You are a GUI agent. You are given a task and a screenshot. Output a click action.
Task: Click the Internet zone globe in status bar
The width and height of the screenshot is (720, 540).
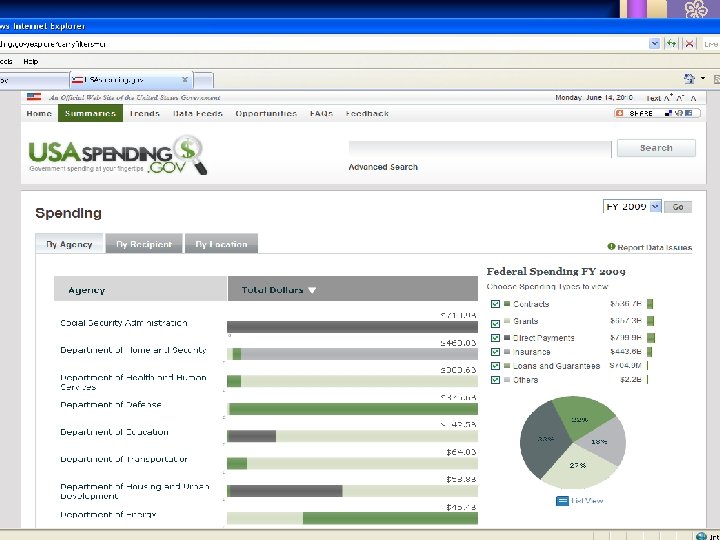(x=701, y=536)
